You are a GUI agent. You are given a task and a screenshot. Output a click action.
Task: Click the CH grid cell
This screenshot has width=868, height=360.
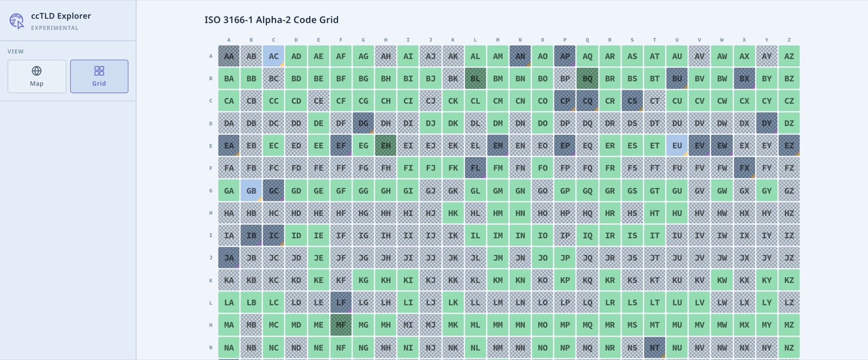[386, 101]
